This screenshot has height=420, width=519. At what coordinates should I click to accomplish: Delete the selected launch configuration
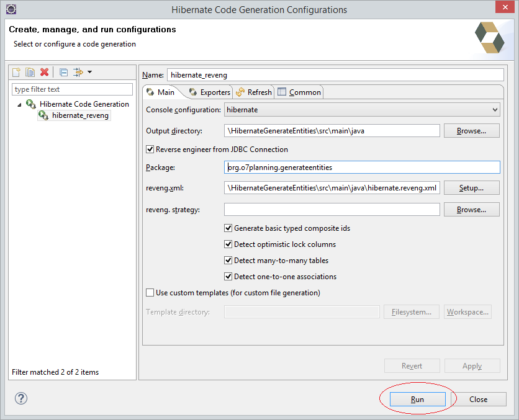pos(44,72)
